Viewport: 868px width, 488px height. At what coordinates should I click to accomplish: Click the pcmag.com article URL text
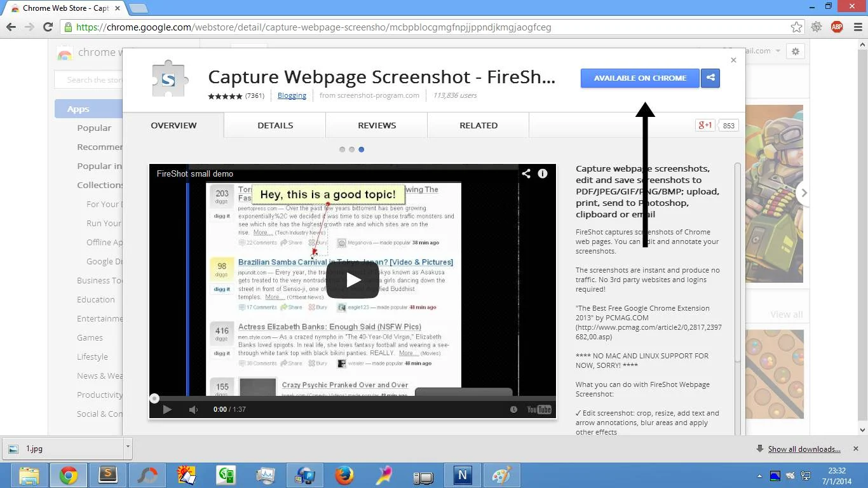[x=649, y=332]
